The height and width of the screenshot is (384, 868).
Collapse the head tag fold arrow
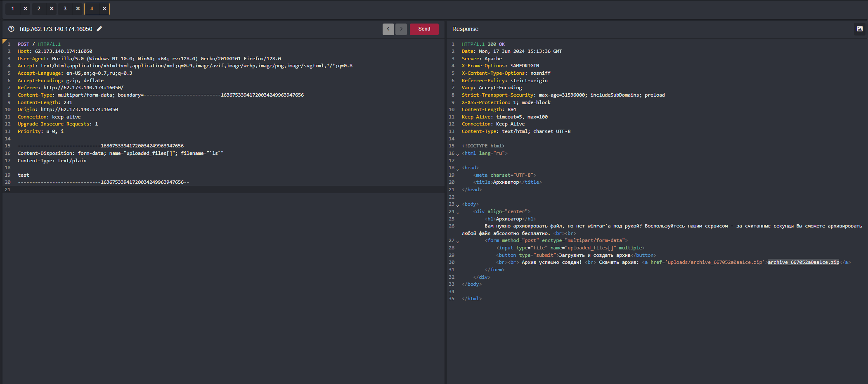pos(457,169)
